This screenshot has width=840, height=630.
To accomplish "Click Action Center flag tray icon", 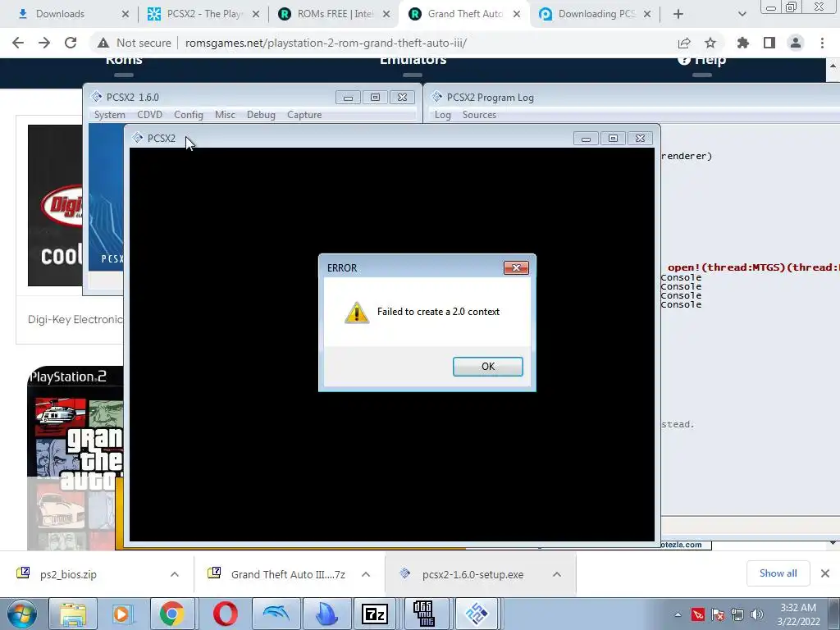I will [718, 614].
